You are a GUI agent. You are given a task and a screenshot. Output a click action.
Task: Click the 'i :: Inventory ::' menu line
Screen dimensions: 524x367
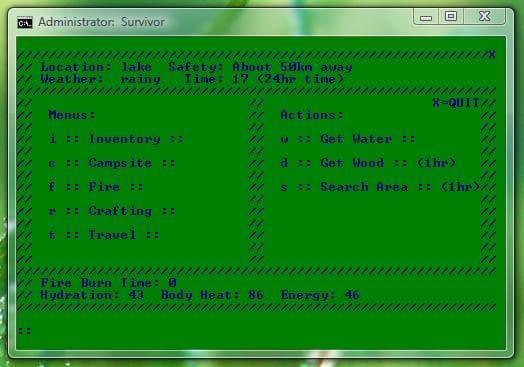click(116, 139)
